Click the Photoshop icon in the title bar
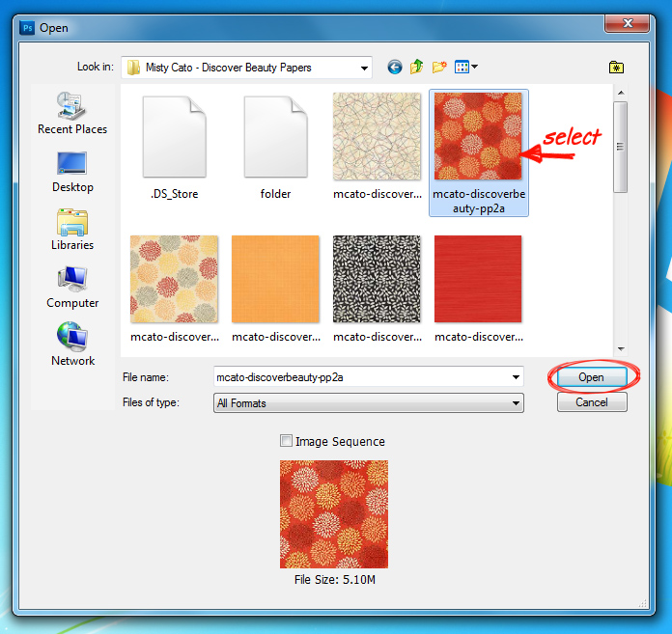Image resolution: width=672 pixels, height=634 pixels. 27,28
